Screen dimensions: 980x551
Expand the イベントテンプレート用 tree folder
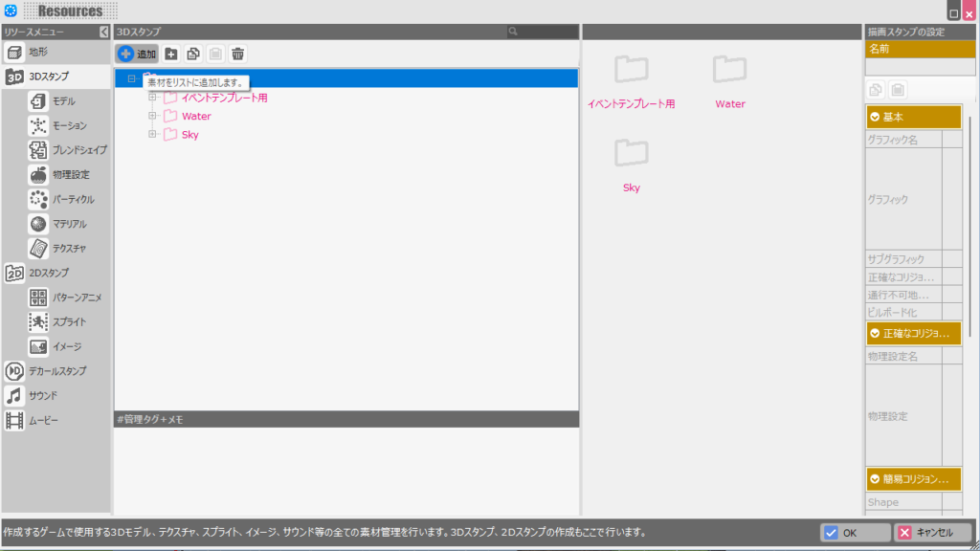152,98
